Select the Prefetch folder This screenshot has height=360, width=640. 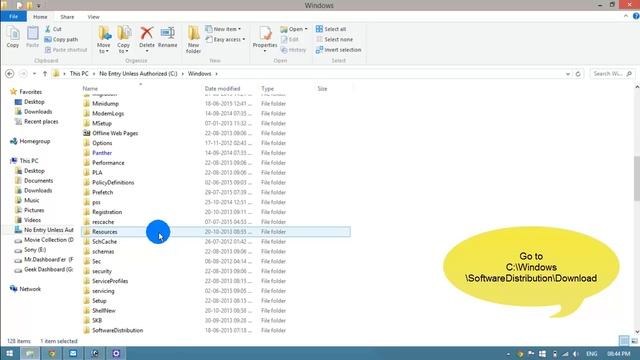(x=102, y=192)
